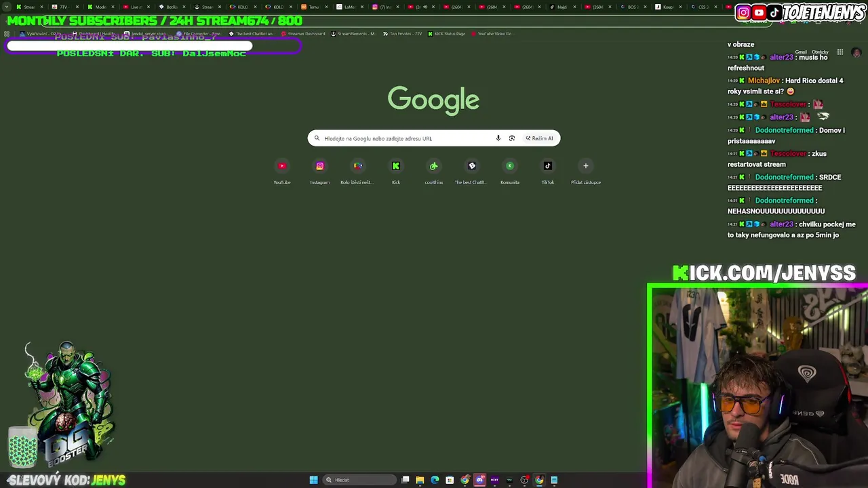Switch to the BotRix browser tab

click(x=172, y=7)
